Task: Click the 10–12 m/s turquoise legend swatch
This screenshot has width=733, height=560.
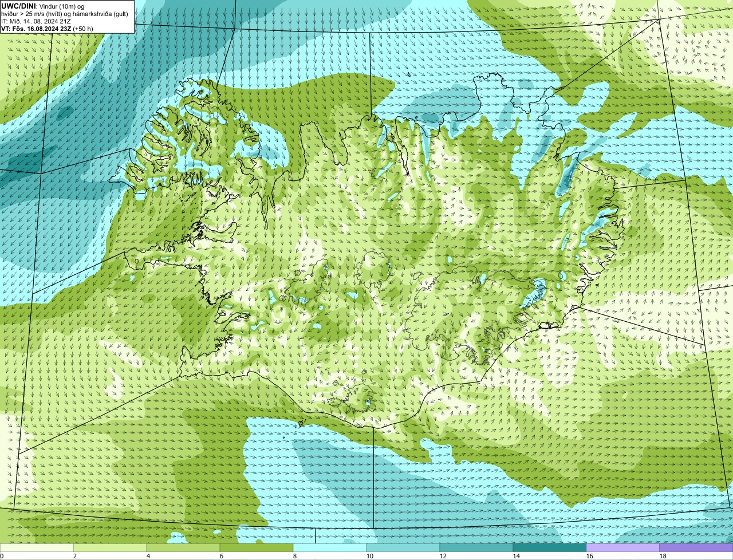Action: tap(403, 548)
